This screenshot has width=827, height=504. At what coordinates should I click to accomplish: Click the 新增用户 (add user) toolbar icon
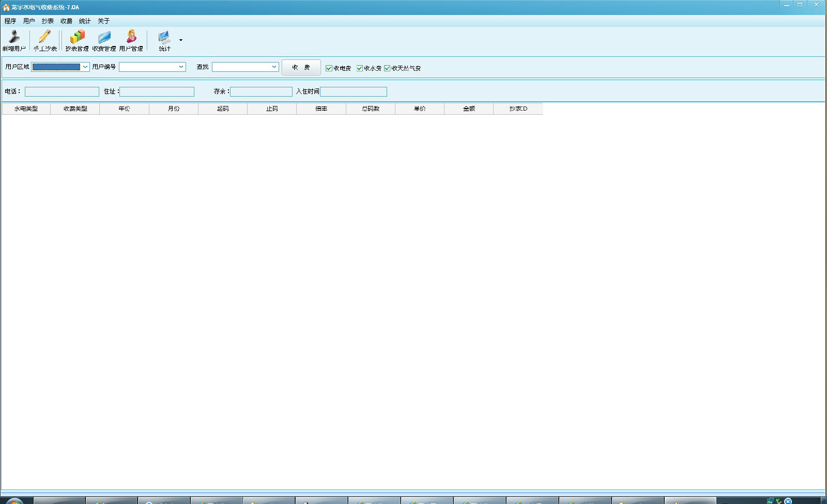pos(14,40)
